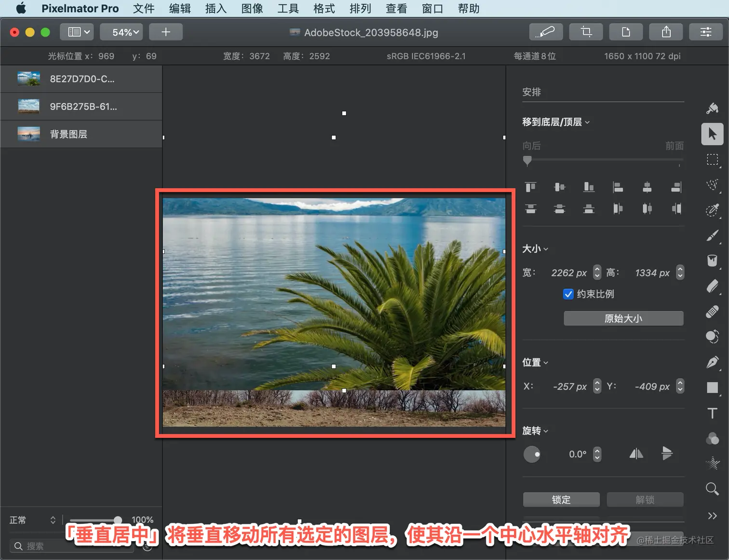Image resolution: width=729 pixels, height=560 pixels.
Task: Open the 插入 menu
Action: point(216,9)
